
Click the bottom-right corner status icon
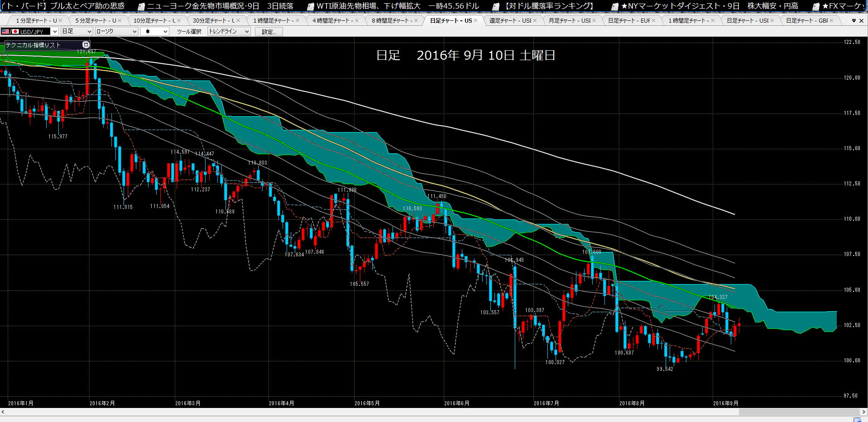tap(857, 419)
